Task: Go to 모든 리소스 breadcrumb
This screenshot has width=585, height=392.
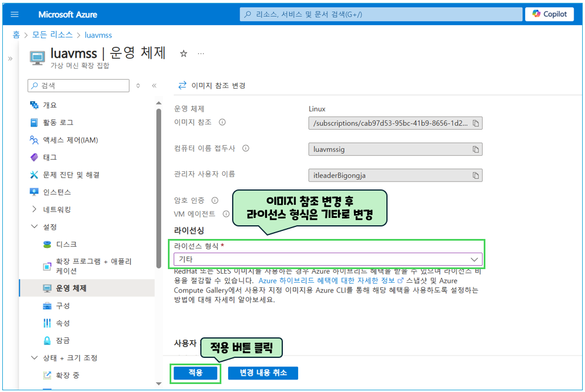Action: click(52, 35)
